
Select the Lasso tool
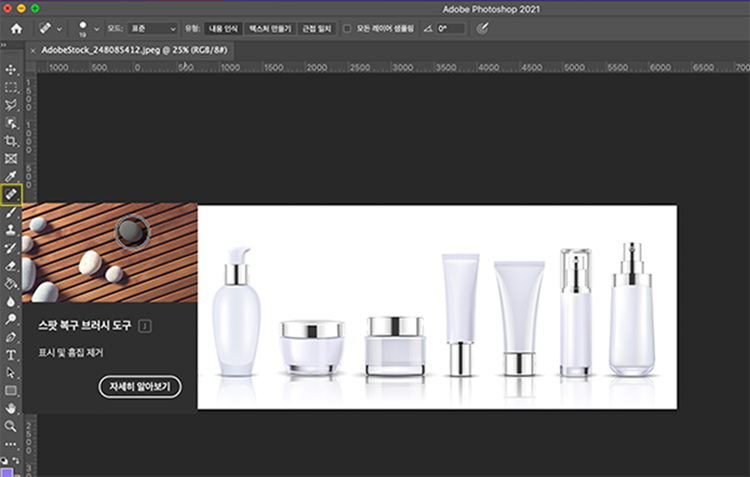12,104
